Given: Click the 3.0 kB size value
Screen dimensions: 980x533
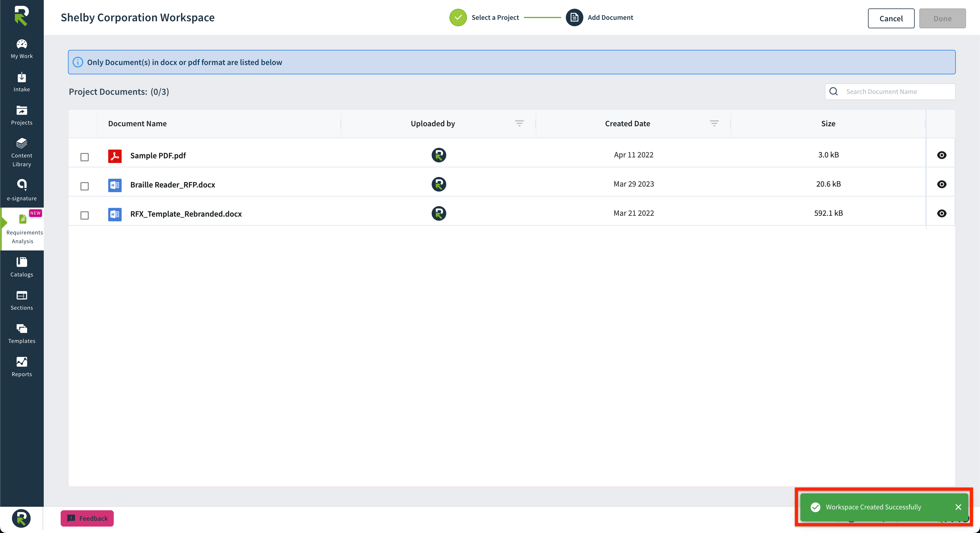Looking at the screenshot, I should tap(828, 155).
